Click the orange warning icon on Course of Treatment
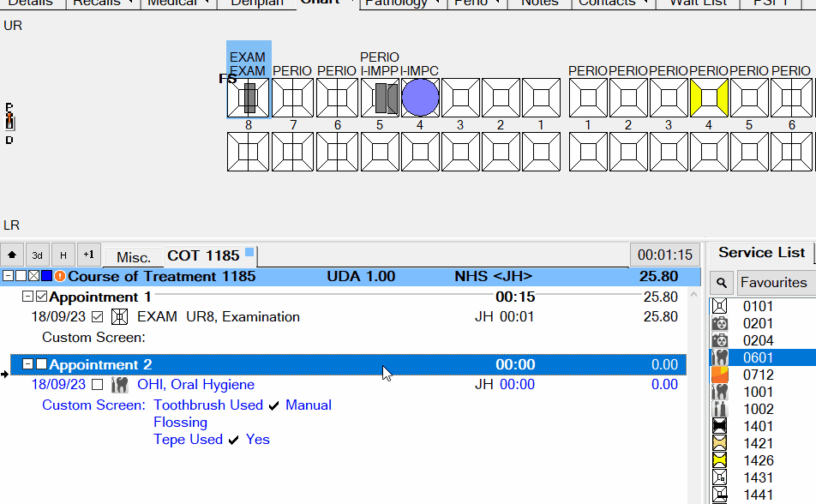Image resolution: width=816 pixels, height=504 pixels. click(x=60, y=276)
